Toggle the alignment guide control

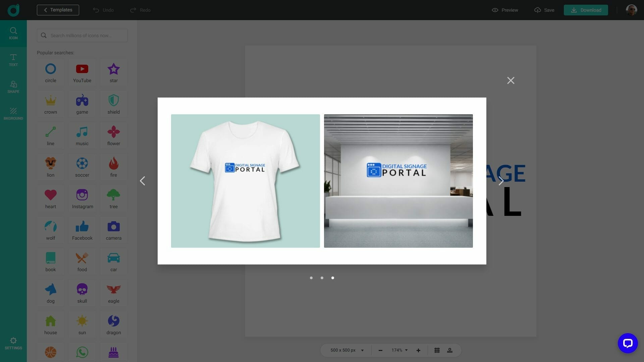450,350
